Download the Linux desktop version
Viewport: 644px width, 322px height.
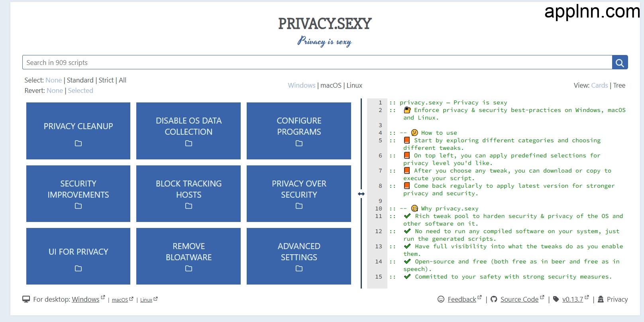tap(146, 300)
